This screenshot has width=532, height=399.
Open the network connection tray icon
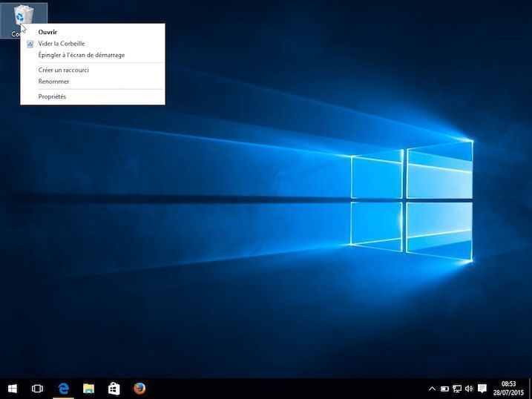457,389
